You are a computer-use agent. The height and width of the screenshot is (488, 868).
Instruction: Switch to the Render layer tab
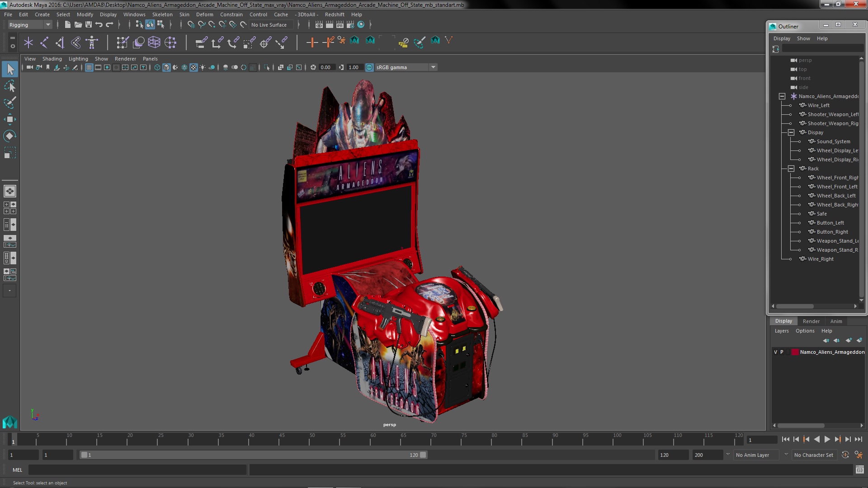[x=811, y=321]
